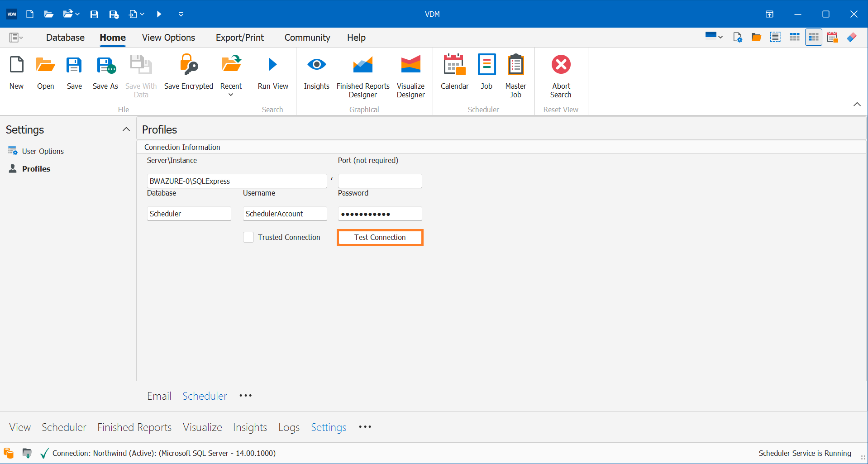Go to Logs in bottom navigation
The width and height of the screenshot is (868, 464).
(289, 427)
